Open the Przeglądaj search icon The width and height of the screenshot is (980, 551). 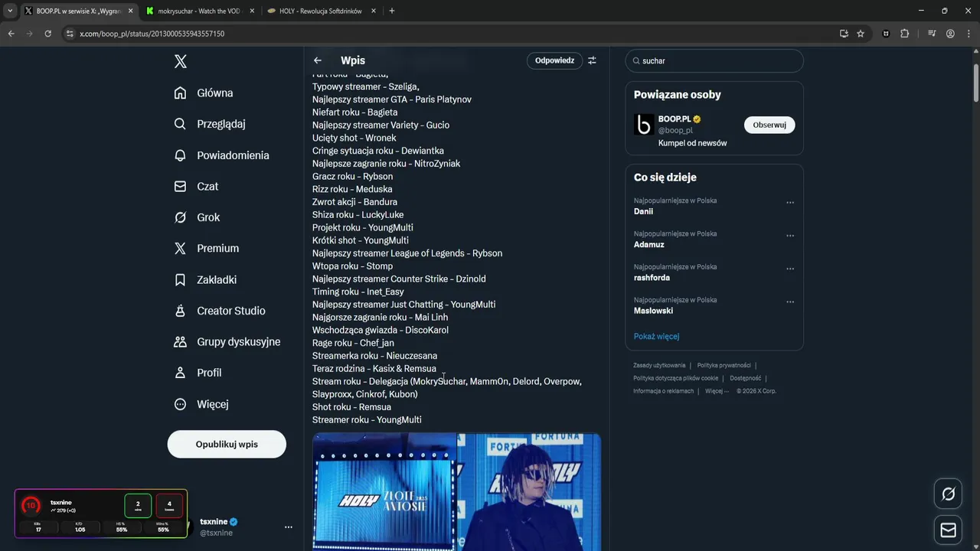(180, 124)
